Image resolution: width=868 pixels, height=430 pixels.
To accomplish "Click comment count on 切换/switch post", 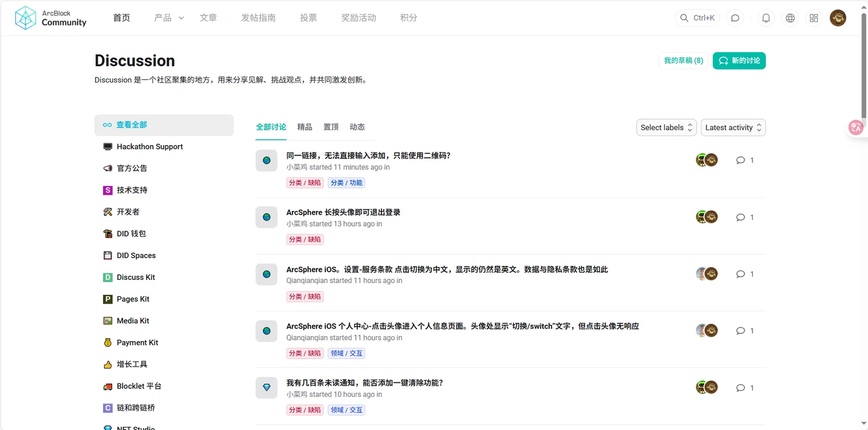I will click(745, 331).
